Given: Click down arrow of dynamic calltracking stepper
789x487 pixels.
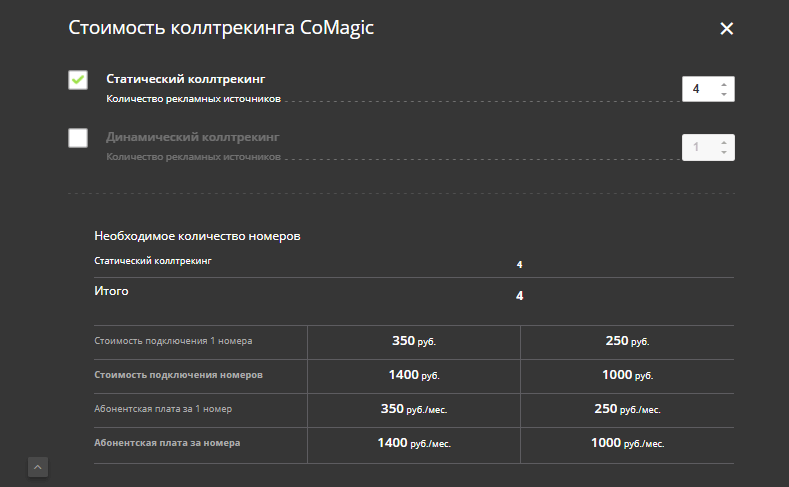Looking at the screenshot, I should (724, 153).
